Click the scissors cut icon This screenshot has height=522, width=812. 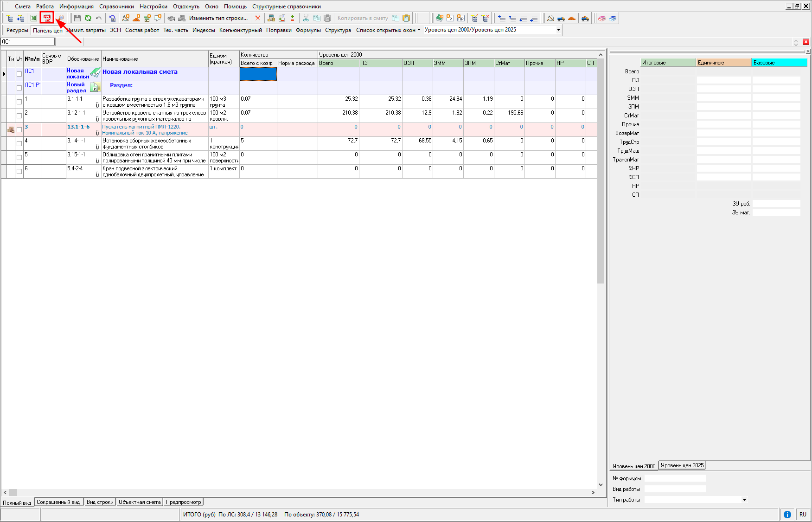306,18
